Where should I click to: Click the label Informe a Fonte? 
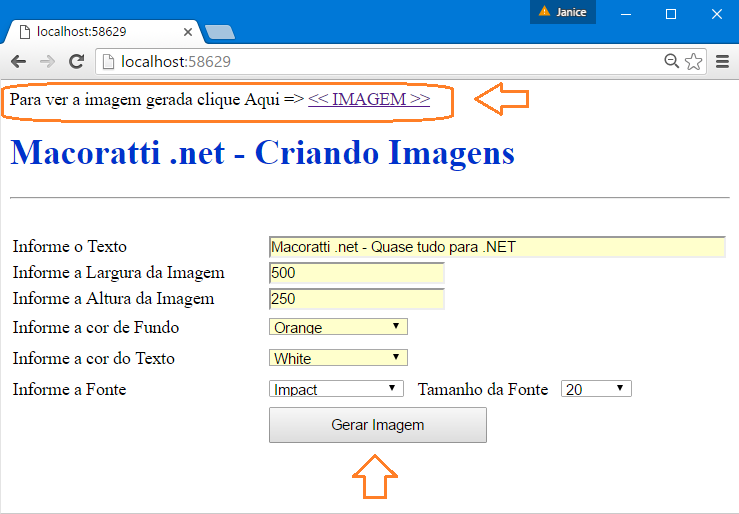[69, 390]
